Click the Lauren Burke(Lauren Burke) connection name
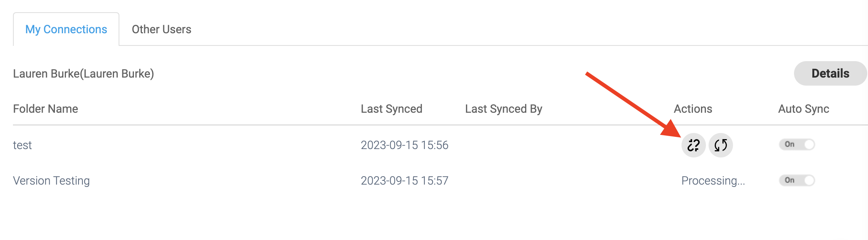This screenshot has height=240, width=868. [x=84, y=74]
